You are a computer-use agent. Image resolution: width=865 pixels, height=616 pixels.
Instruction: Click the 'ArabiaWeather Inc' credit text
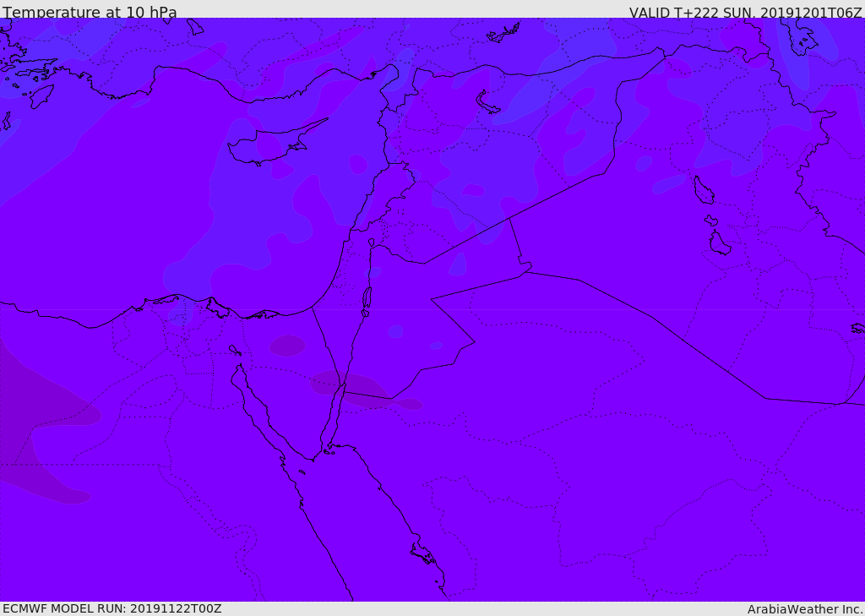point(804,609)
